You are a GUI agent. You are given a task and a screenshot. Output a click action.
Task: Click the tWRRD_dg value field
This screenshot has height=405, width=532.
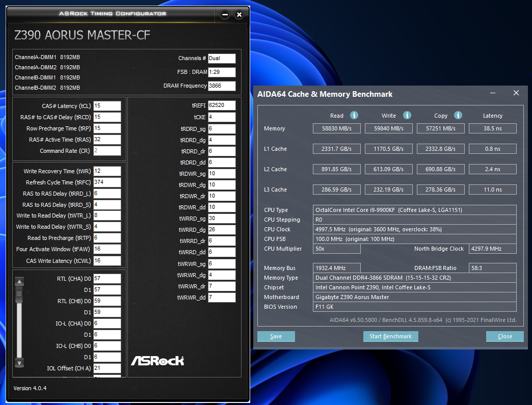tap(222, 230)
